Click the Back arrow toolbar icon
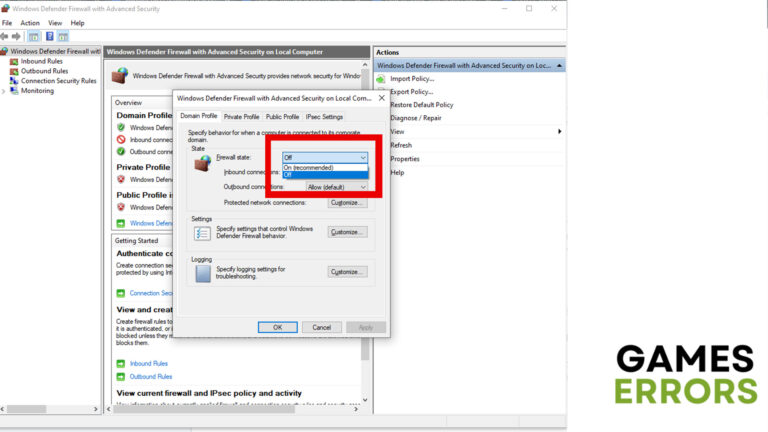Viewport: 768px width, 432px height. tap(4, 36)
